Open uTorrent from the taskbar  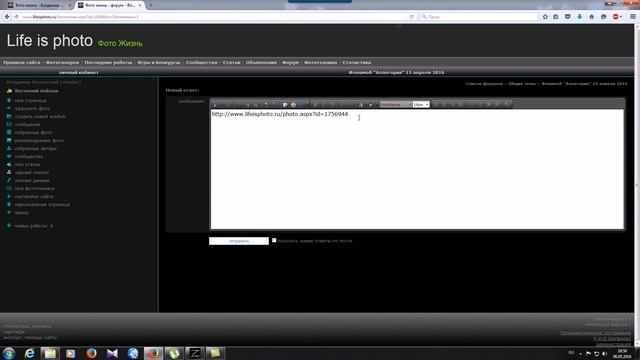[x=174, y=353]
